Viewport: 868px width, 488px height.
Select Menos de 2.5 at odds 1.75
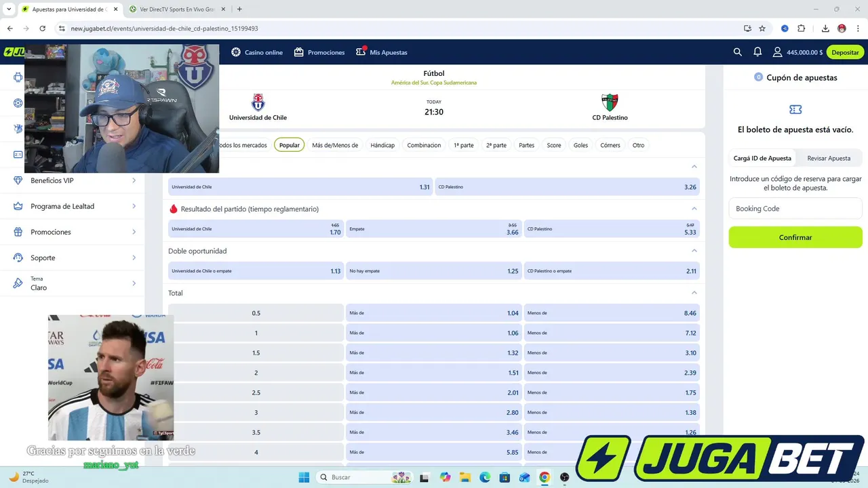(612, 392)
